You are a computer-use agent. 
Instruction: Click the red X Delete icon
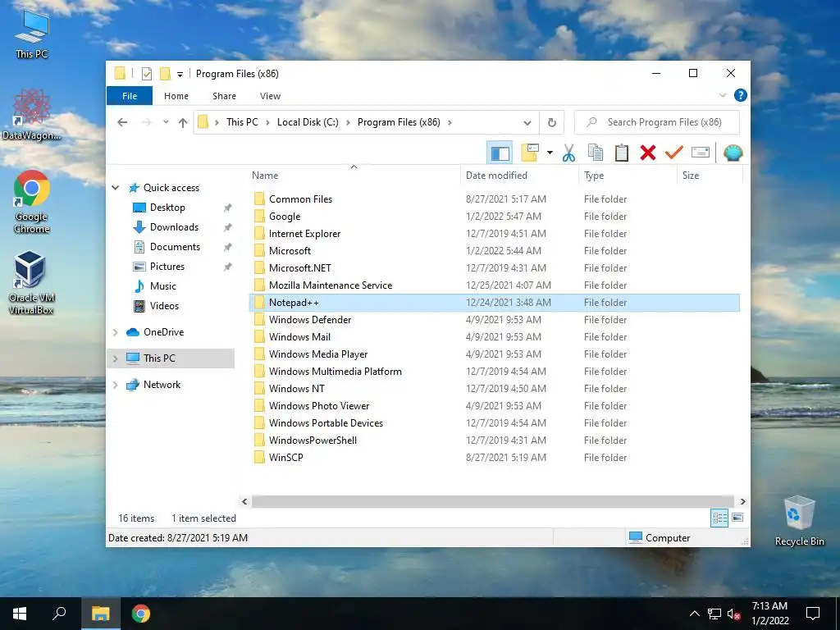pos(648,153)
